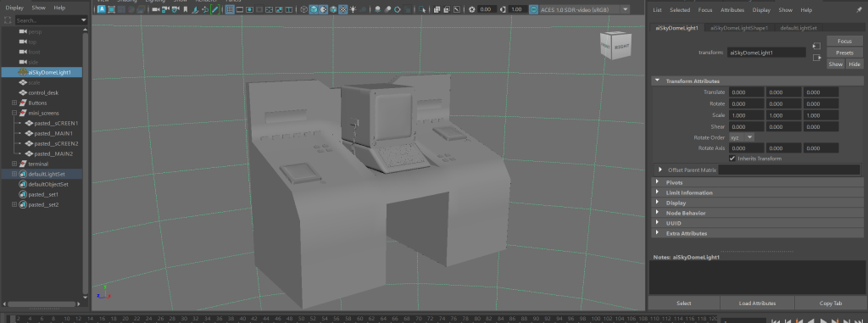Click the 2D Pan/Zoom icon
The width and height of the screenshot is (868, 323).
point(205,9)
